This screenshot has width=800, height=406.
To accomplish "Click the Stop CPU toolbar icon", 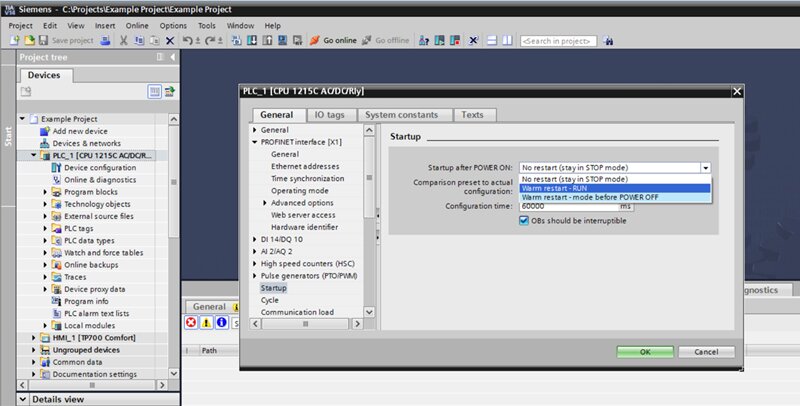I will tap(455, 40).
